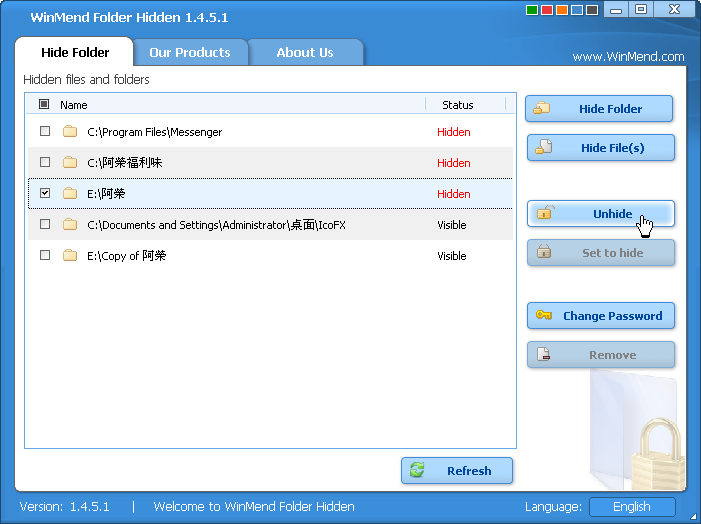Click the green theme color swatch

532,10
